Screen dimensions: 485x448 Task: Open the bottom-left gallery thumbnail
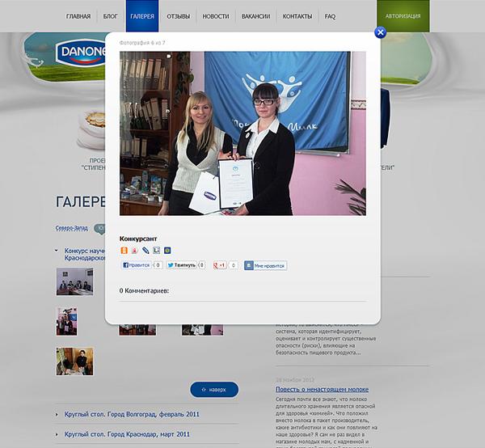pyautogui.click(x=74, y=361)
